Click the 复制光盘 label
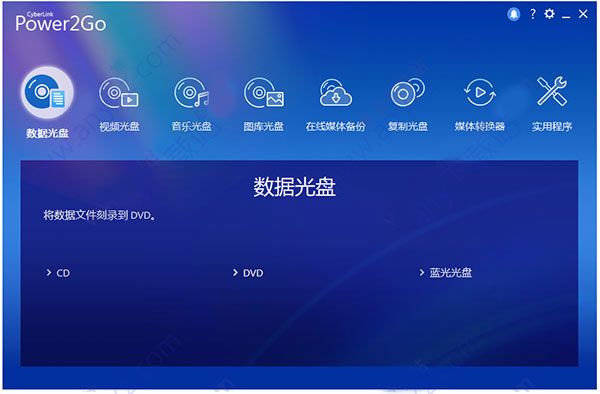The width and height of the screenshot is (600, 394). (x=408, y=126)
